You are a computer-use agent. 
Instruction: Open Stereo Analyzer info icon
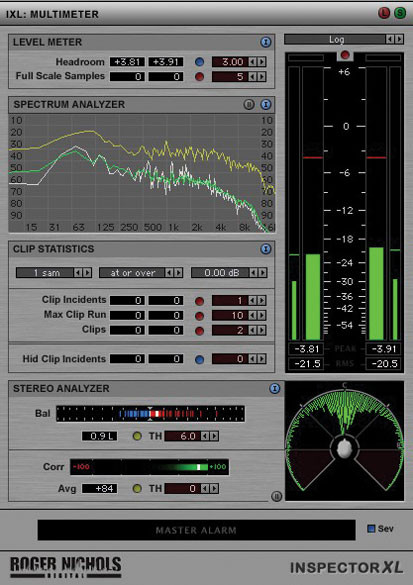(275, 388)
